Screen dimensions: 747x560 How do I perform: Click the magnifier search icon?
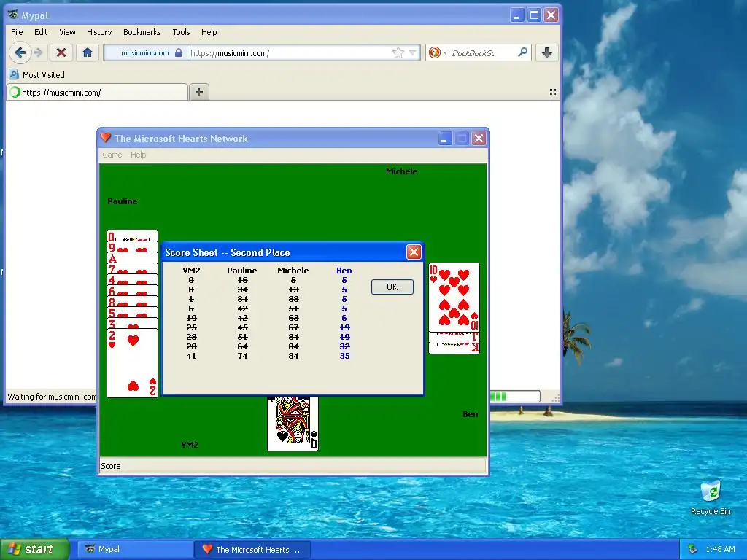(x=522, y=52)
